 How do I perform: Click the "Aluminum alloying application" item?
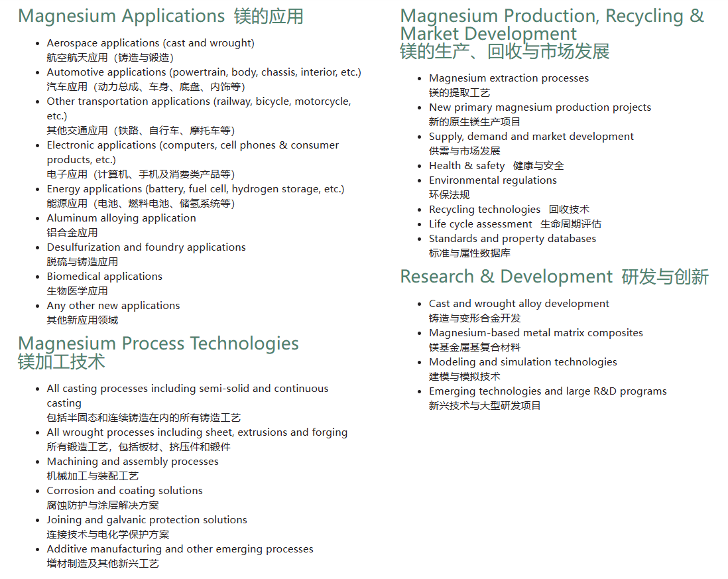coord(121,218)
